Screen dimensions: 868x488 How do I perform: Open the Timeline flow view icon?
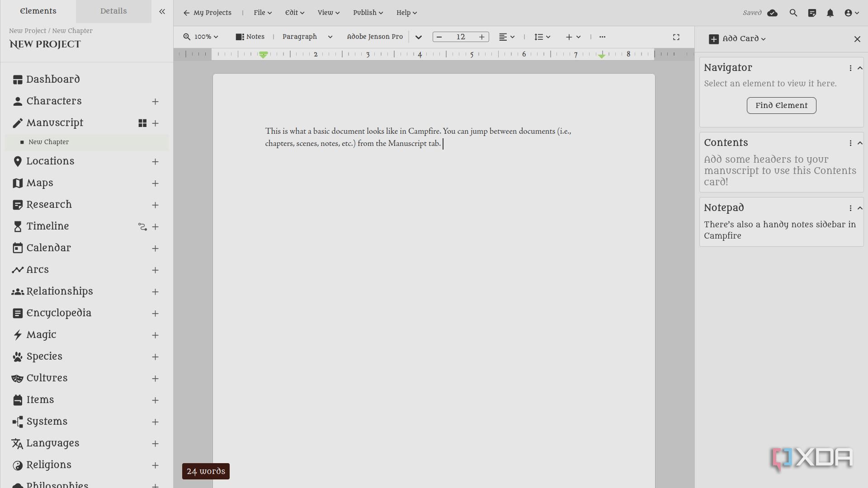[142, 227]
